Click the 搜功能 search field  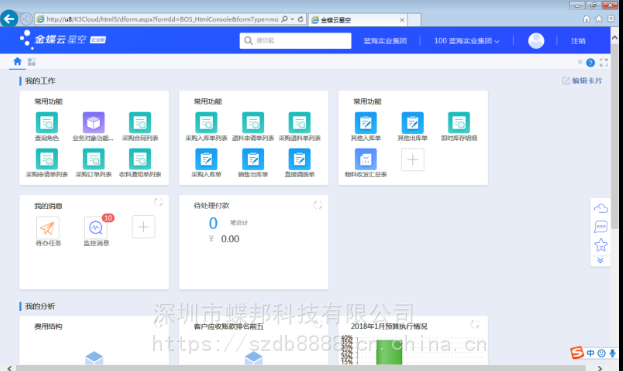295,41
